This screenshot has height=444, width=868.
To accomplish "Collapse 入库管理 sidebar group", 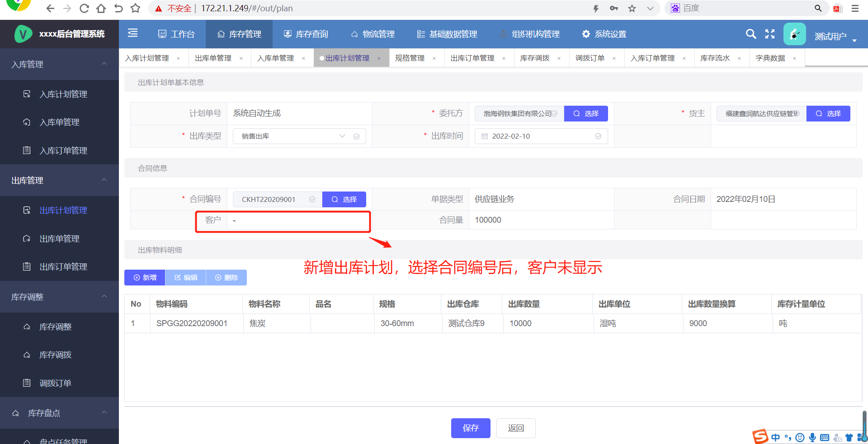I will pyautogui.click(x=59, y=64).
